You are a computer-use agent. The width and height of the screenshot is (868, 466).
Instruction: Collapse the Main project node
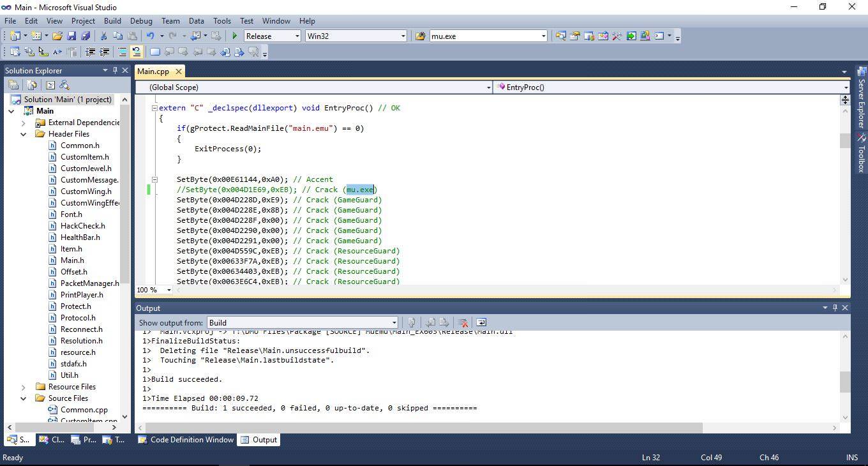(x=11, y=111)
